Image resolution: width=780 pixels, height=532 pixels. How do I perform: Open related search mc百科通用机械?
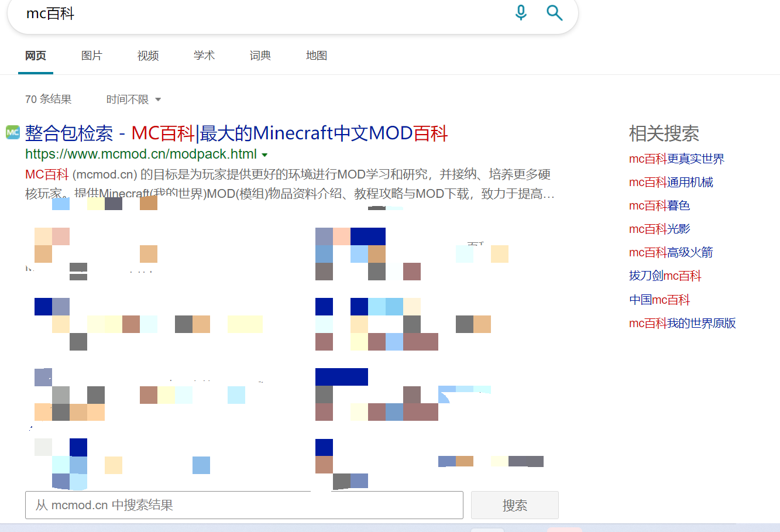671,183
